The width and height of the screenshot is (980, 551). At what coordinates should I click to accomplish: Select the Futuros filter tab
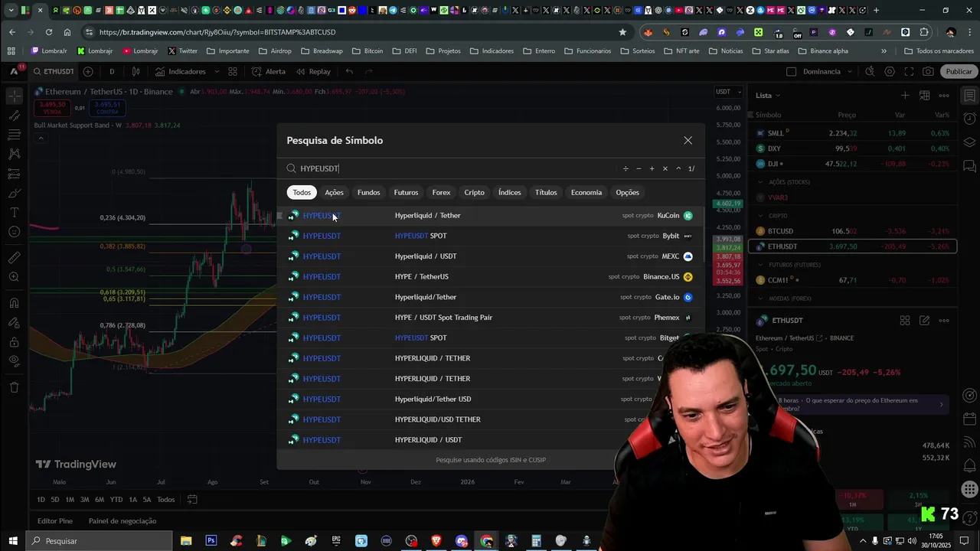coord(406,192)
